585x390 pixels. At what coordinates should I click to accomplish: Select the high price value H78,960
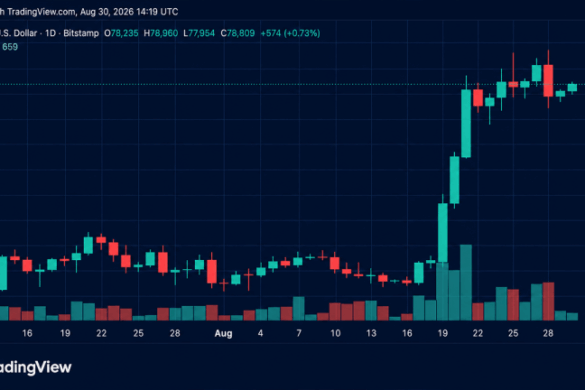click(161, 33)
